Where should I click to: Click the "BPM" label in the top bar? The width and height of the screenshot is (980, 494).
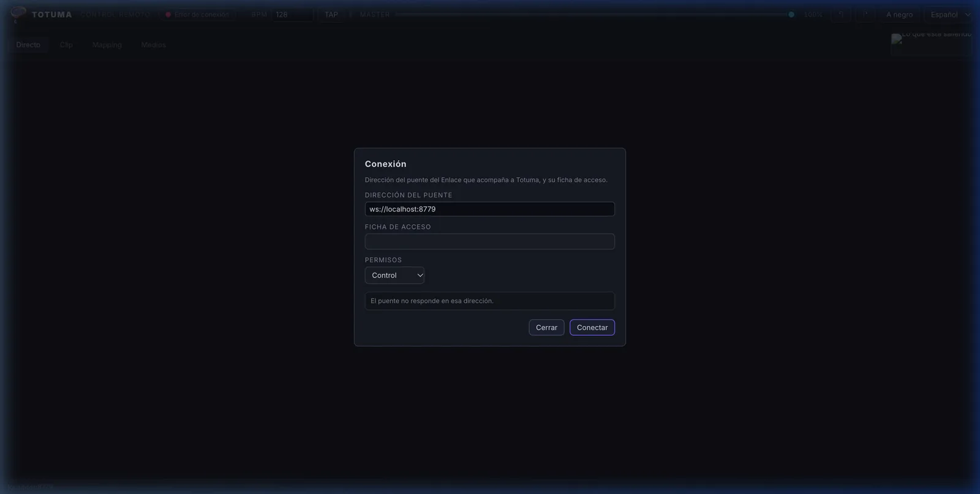point(259,15)
